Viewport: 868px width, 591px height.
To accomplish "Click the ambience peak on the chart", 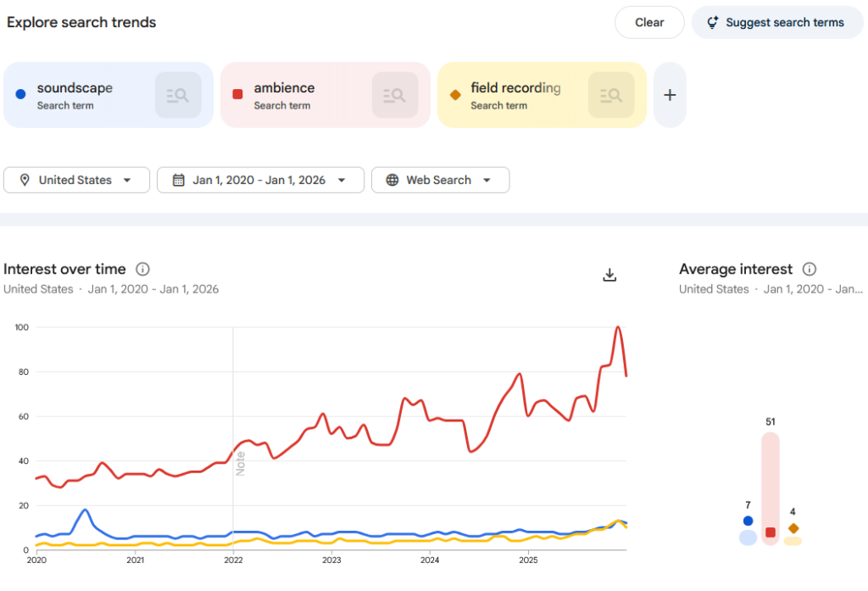I will coord(618,327).
